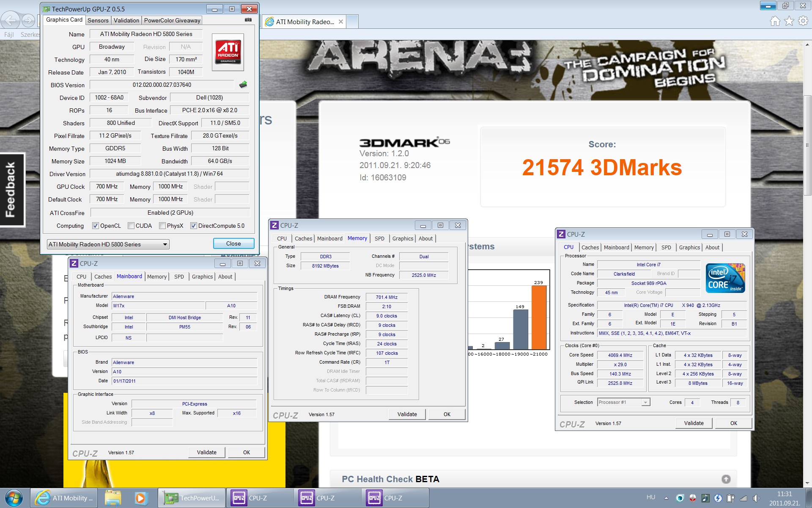
Task: Click Validate in CPU-Z Mainboard window
Action: (207, 453)
